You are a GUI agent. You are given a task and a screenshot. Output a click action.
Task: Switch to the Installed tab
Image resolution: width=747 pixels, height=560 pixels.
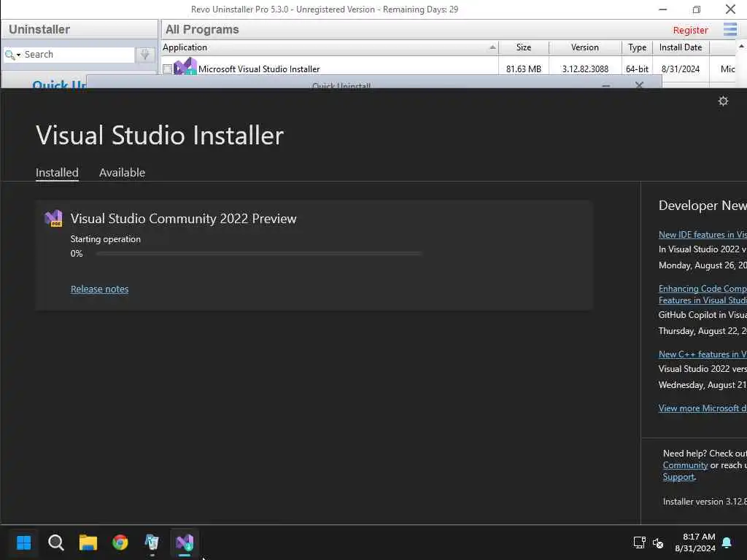click(x=57, y=172)
